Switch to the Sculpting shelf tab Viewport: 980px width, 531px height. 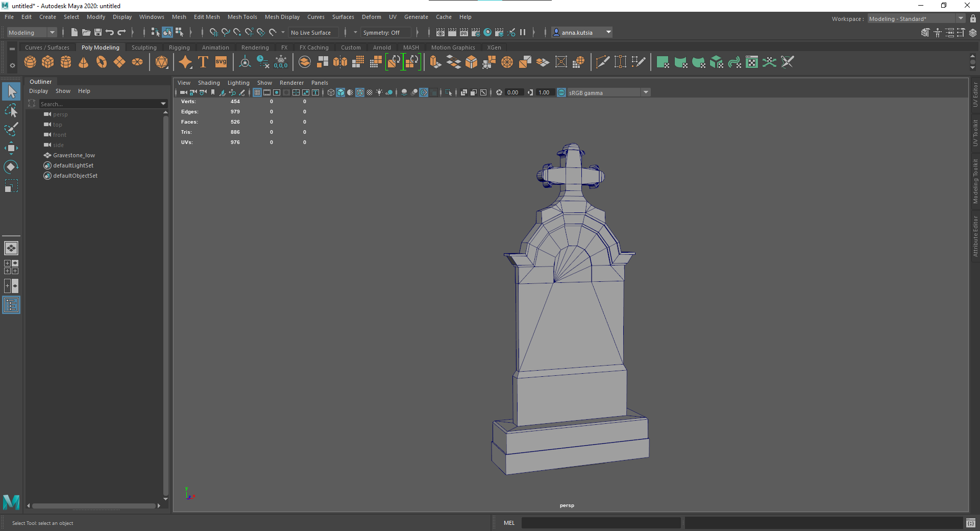[144, 47]
